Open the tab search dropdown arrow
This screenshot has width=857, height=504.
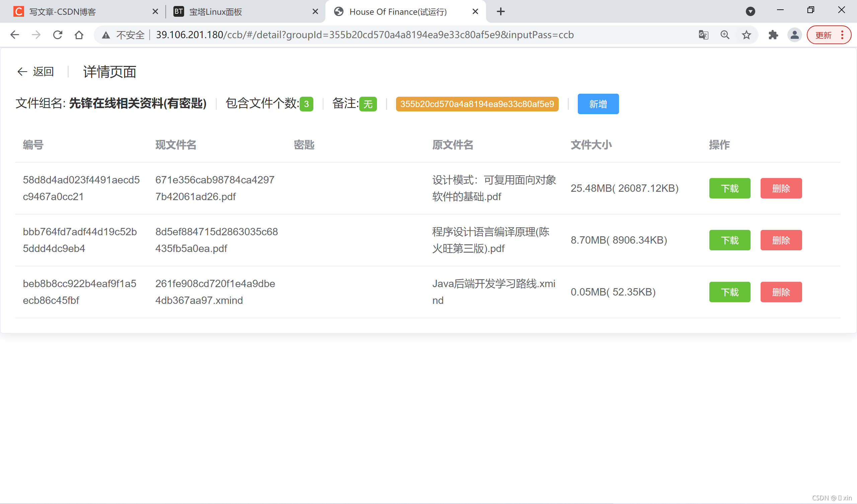(750, 12)
